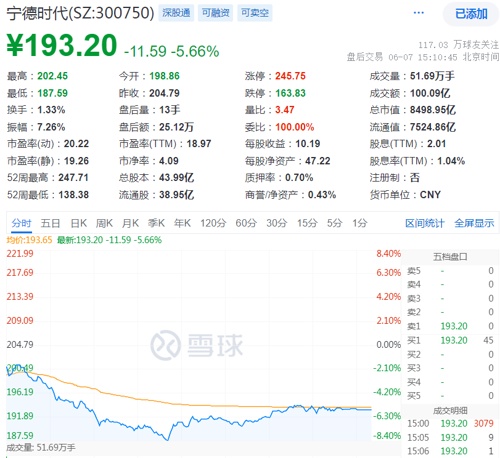Viewport: 500px width, 458px height.
Task: Click the 已添加 watchlist button
Action: click(471, 14)
